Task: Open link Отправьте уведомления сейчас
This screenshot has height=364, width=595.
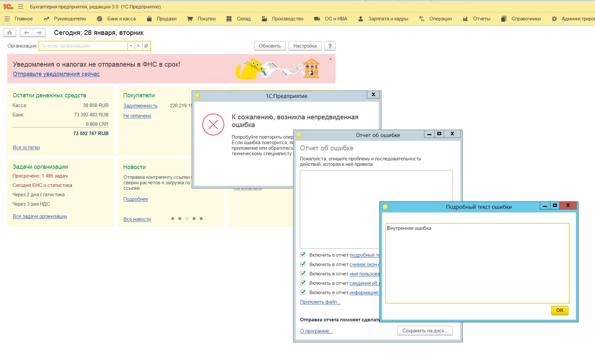Action: [x=56, y=74]
